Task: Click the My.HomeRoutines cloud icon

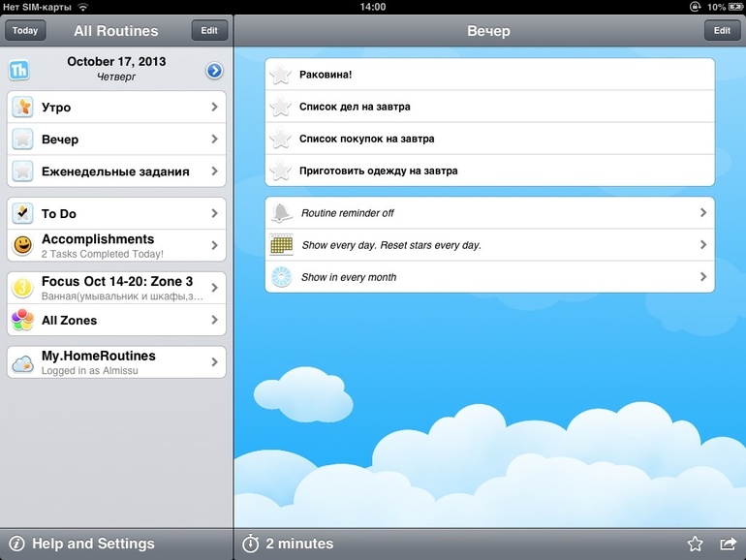Action: tap(22, 363)
